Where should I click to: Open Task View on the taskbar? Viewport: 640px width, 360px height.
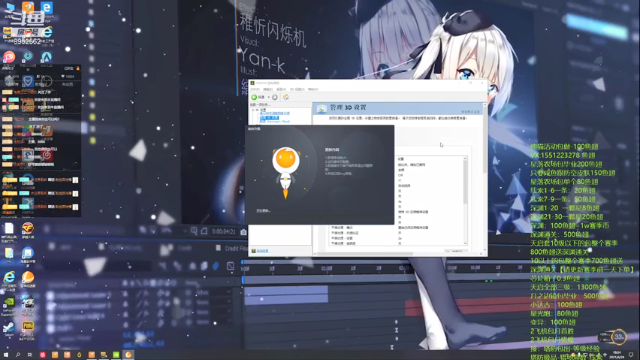30,355
